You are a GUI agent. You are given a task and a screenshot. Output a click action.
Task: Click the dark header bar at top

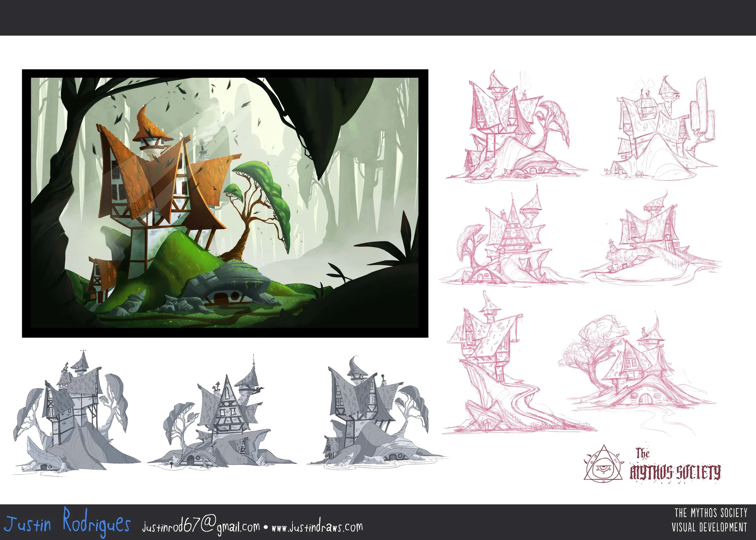pos(378,17)
